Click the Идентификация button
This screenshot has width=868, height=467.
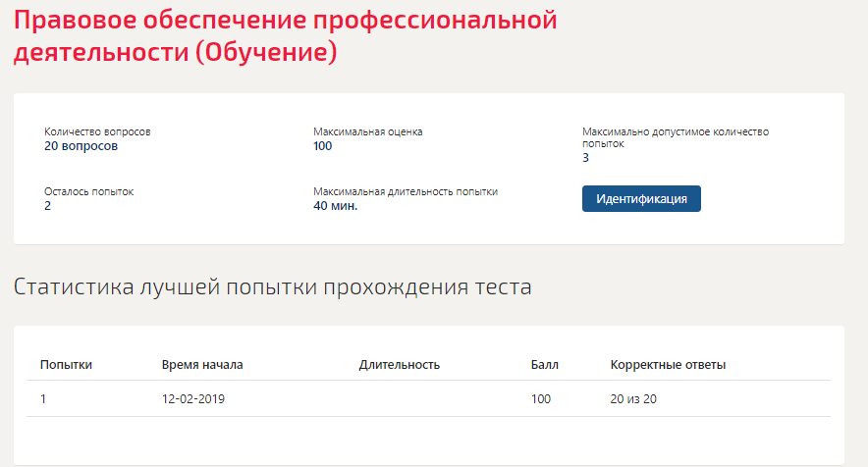(x=641, y=198)
